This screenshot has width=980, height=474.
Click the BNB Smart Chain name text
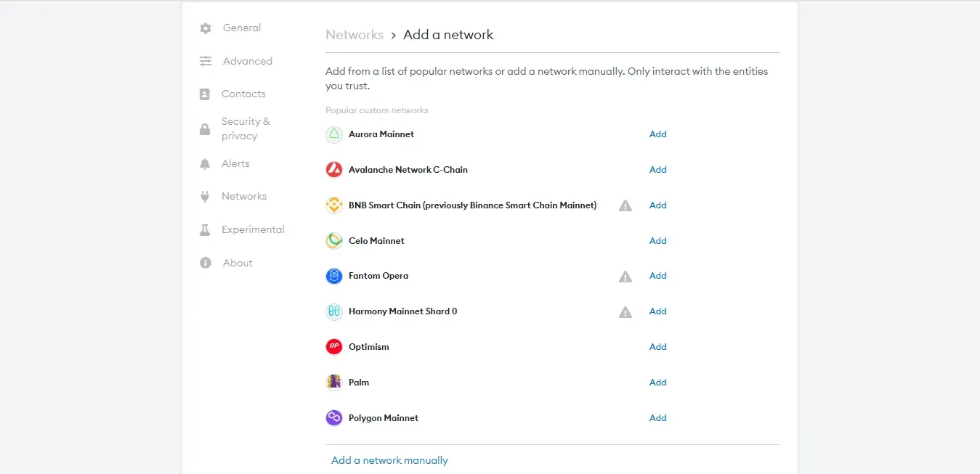click(472, 205)
